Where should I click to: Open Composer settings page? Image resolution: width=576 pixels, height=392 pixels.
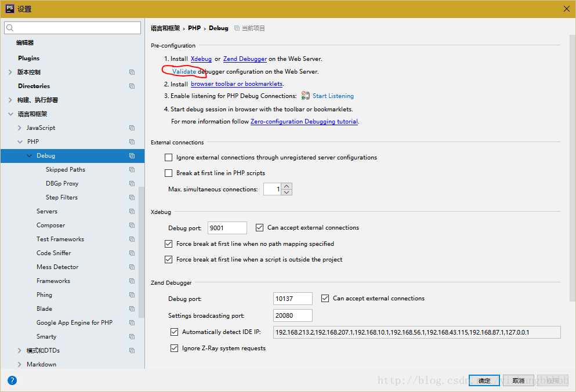(x=50, y=225)
